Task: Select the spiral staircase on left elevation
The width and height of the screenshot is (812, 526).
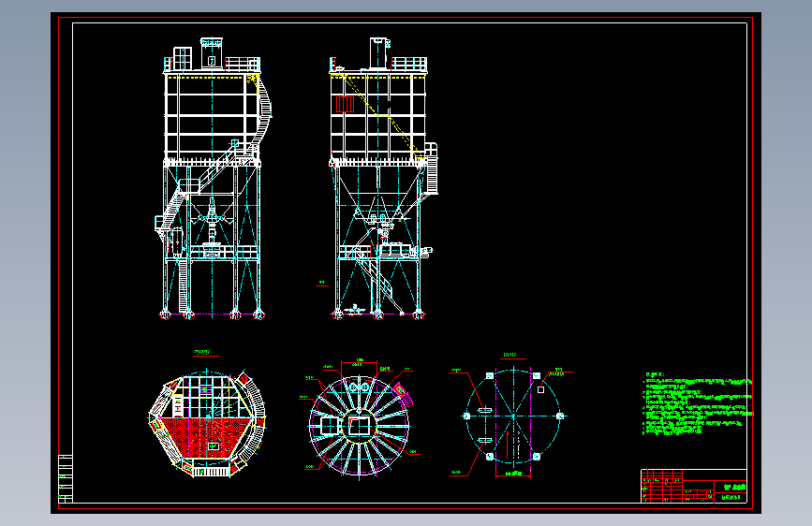Action: [261, 114]
